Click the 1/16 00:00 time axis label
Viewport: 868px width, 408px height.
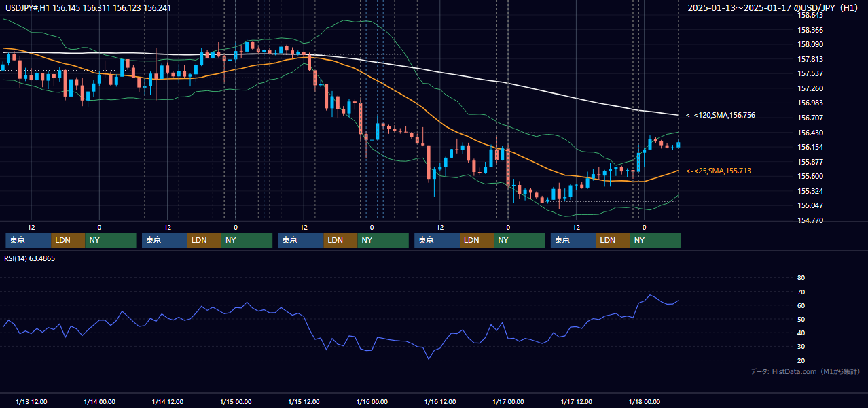click(x=372, y=401)
